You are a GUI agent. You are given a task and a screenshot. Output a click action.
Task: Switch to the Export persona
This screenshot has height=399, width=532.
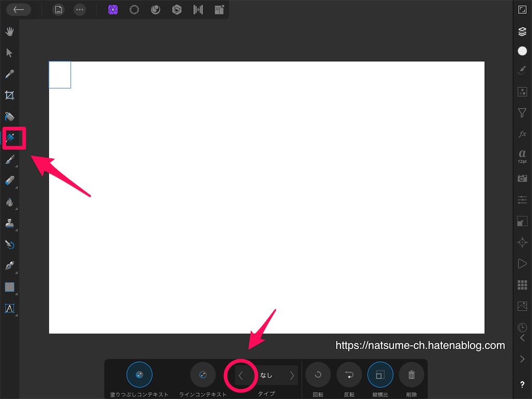coord(219,10)
